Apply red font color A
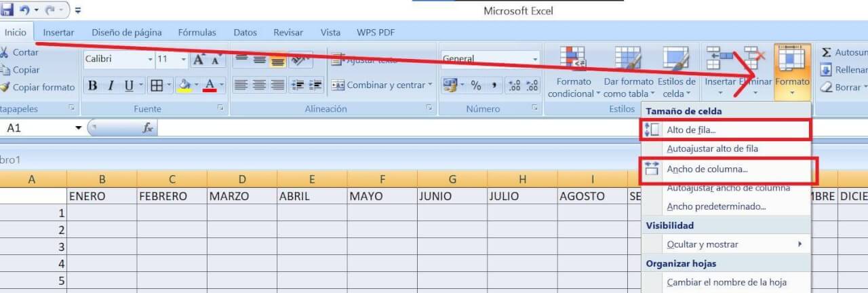The image size is (868, 293). point(210,85)
